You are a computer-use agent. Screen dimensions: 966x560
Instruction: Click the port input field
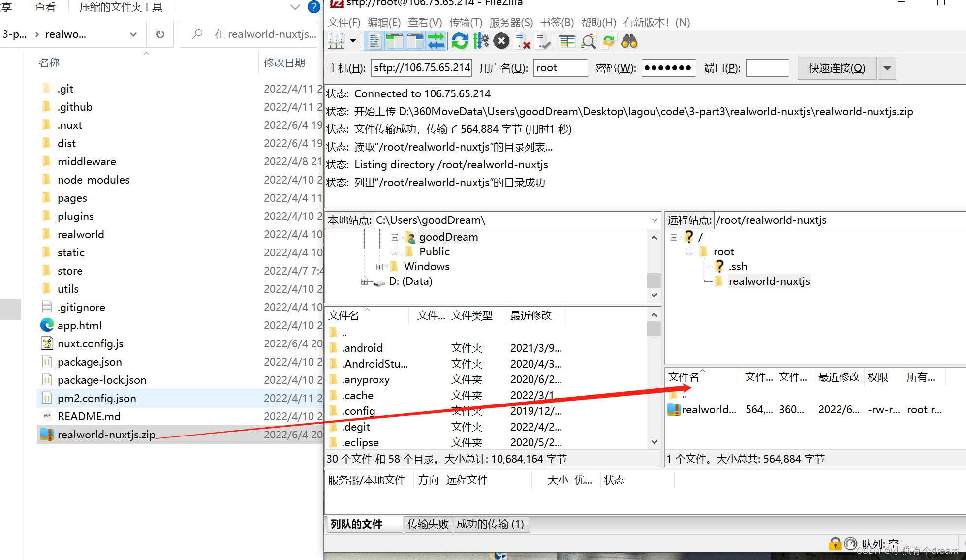768,68
